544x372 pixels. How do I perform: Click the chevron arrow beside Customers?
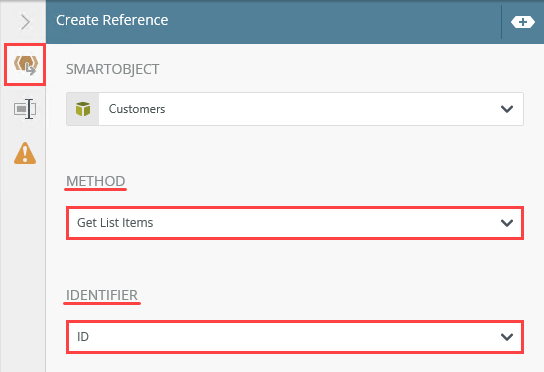507,109
